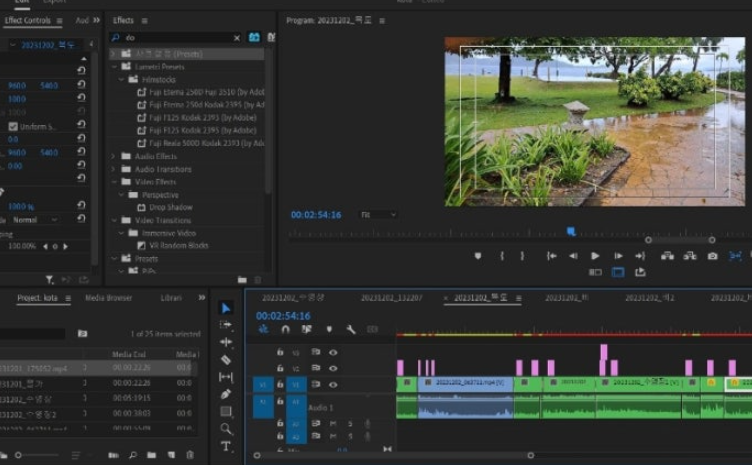This screenshot has height=465, width=752.
Task: Add a marker in Program monitor
Action: 478,256
